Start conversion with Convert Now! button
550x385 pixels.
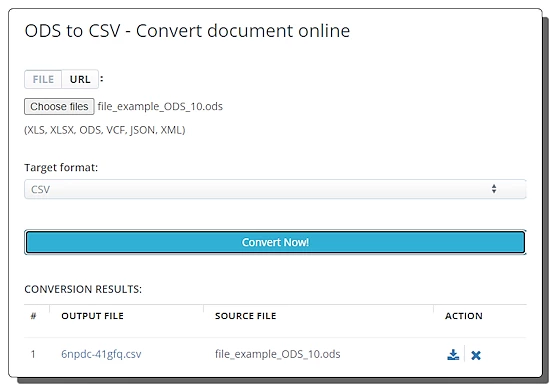[x=275, y=242]
